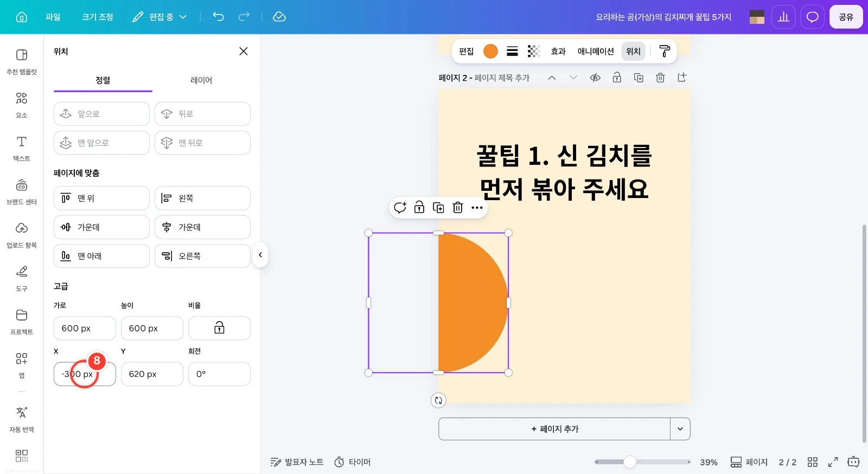Open 자동 번역 translate panel

point(22,419)
